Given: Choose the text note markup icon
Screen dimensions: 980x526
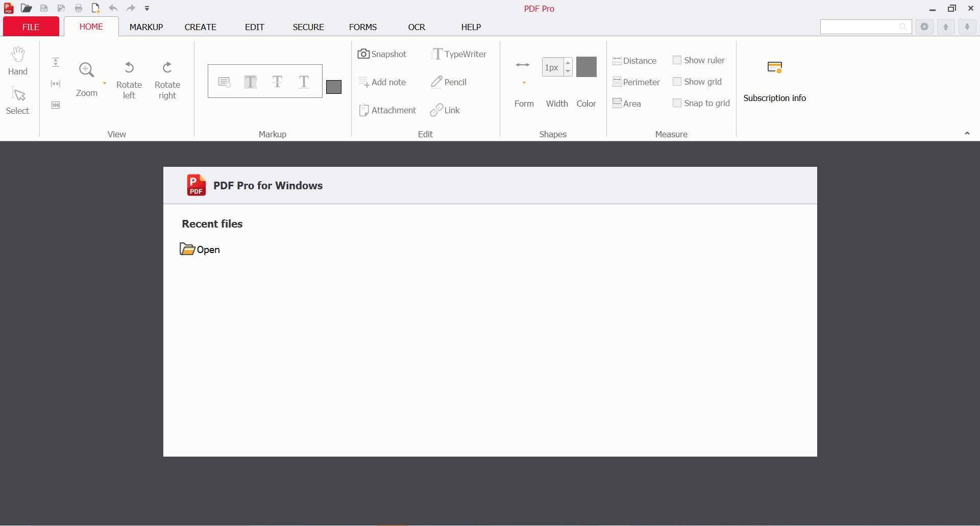Looking at the screenshot, I should pos(224,82).
